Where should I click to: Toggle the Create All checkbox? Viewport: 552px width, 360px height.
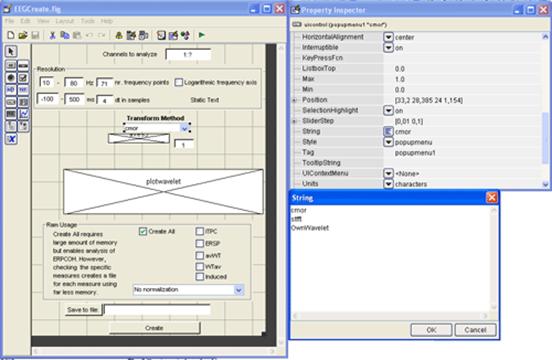[143, 231]
